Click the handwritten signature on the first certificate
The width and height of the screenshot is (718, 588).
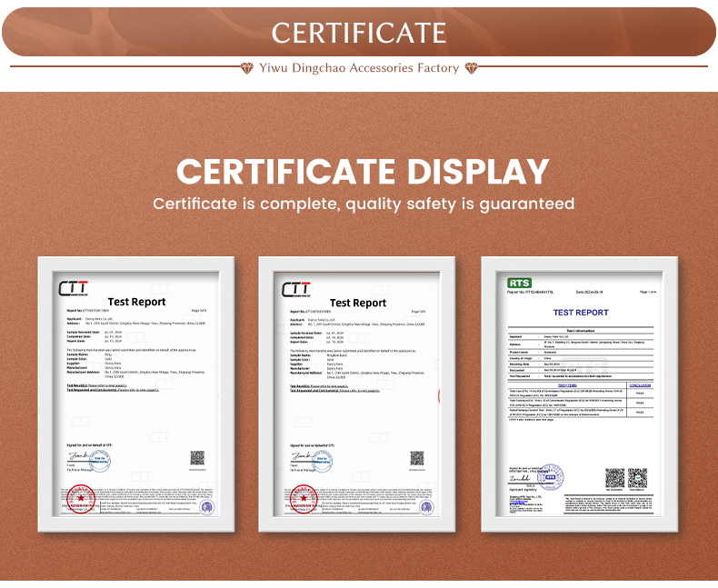point(80,455)
